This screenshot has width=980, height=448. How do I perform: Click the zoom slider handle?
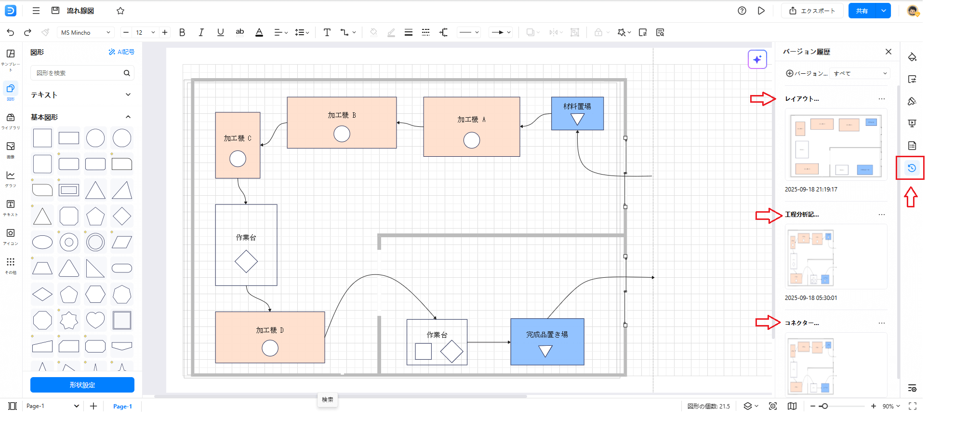coord(824,406)
